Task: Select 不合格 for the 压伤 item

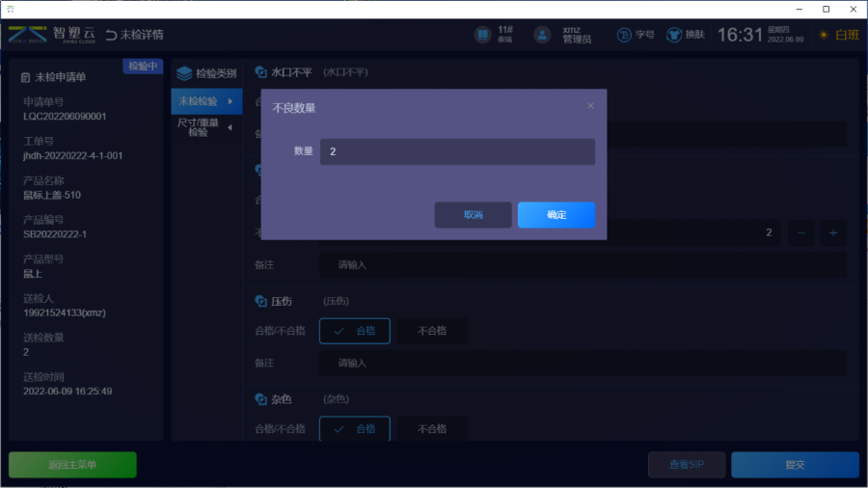Action: (x=432, y=331)
